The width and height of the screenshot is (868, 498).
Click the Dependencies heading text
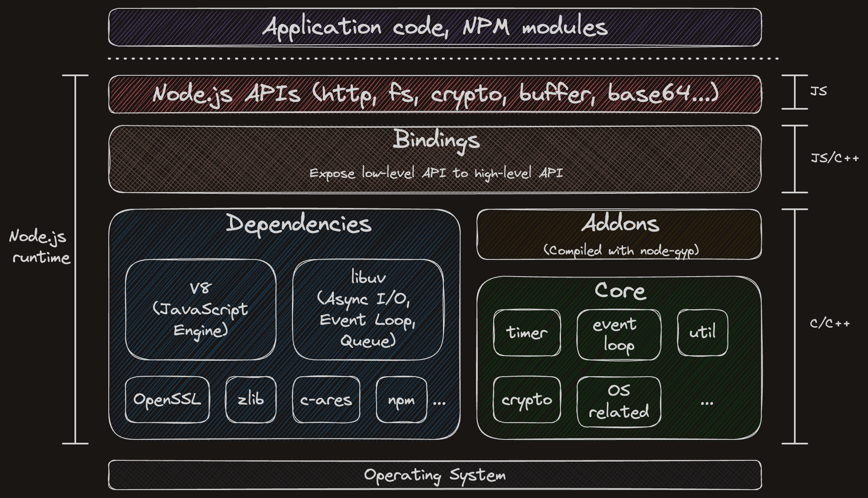pos(299,224)
